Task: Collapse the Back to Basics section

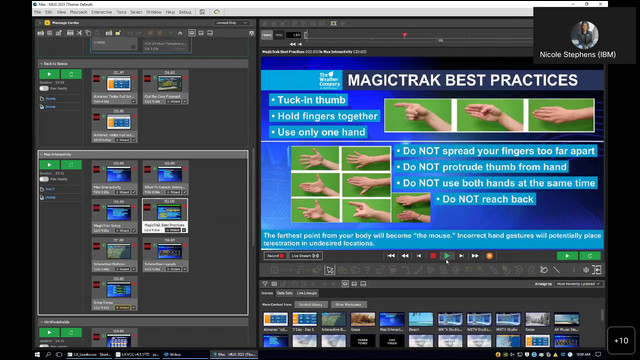Action: pos(41,64)
